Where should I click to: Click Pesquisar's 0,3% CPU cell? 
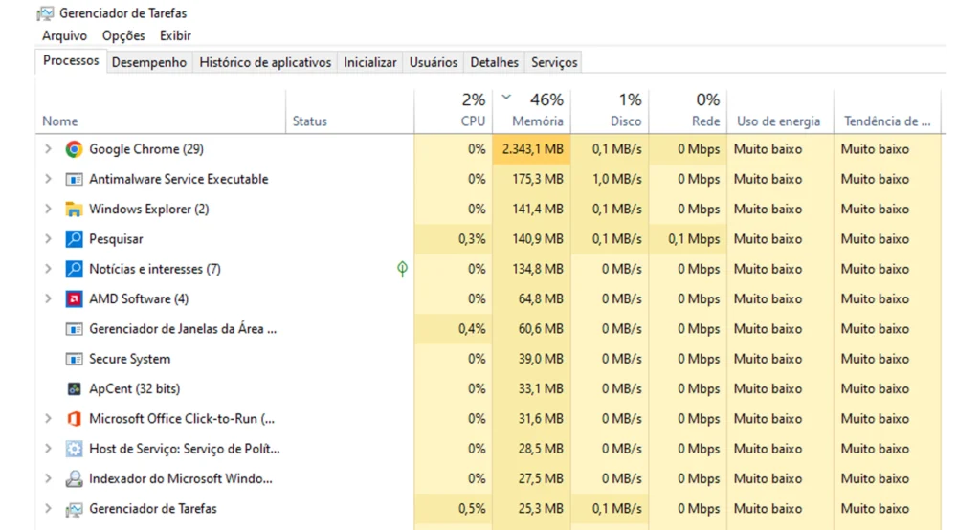point(453,239)
